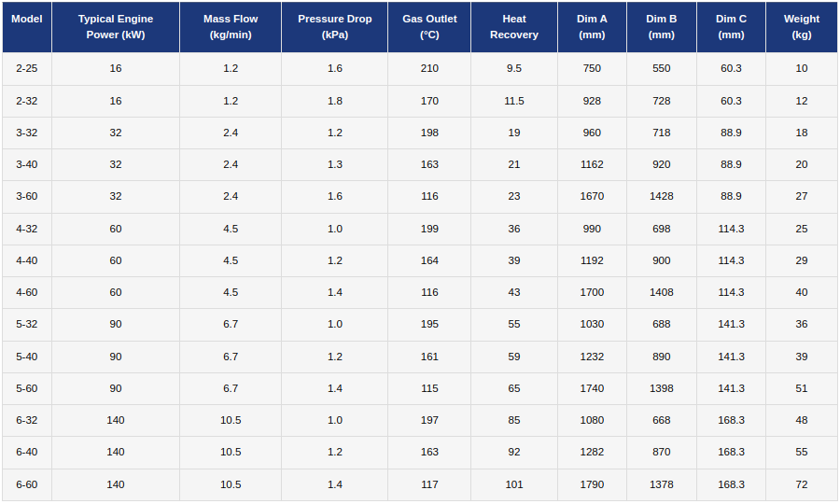Screen dimensions: 840x504
Task: Click Dim A value 1670
Action: [x=592, y=197]
